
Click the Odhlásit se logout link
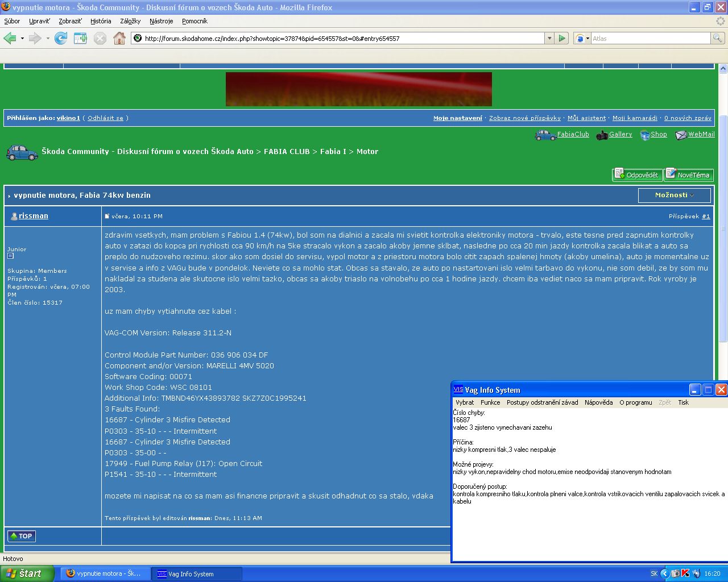(105, 118)
